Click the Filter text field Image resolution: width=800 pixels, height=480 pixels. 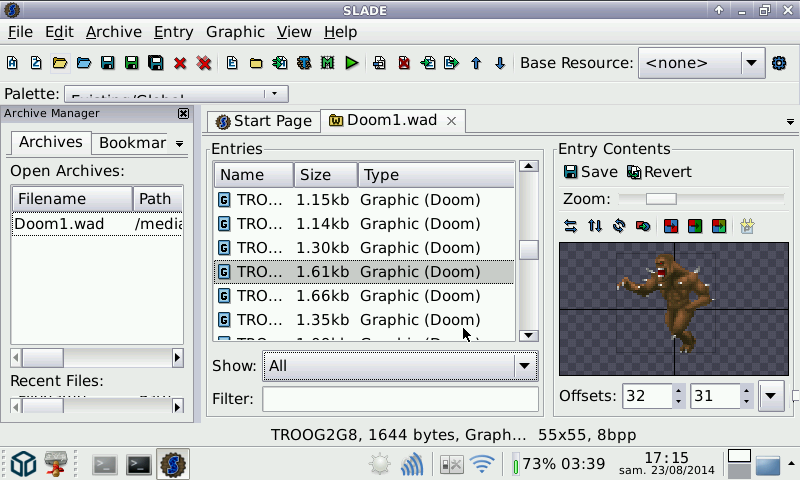click(x=401, y=399)
